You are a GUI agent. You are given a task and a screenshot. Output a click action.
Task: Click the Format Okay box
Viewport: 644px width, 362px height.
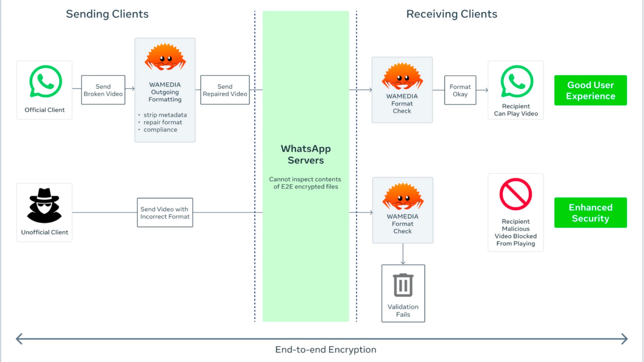(x=460, y=90)
